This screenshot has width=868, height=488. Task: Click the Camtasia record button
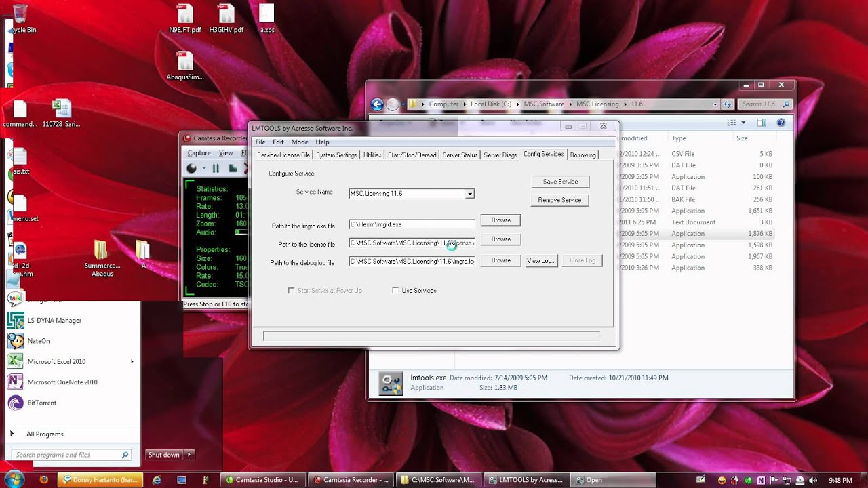tap(192, 168)
